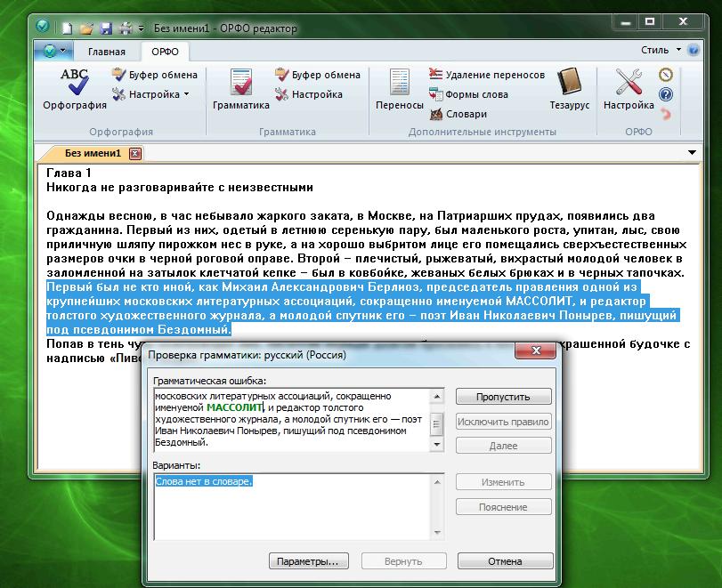Screen dimensions: 722x588
Task: Run the Орфография spell check
Action: point(74,88)
